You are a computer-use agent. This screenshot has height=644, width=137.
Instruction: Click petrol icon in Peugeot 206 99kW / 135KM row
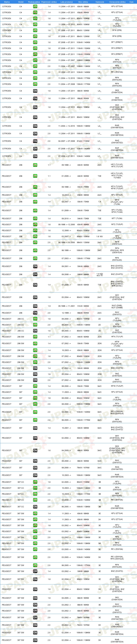click(x=35, y=242)
